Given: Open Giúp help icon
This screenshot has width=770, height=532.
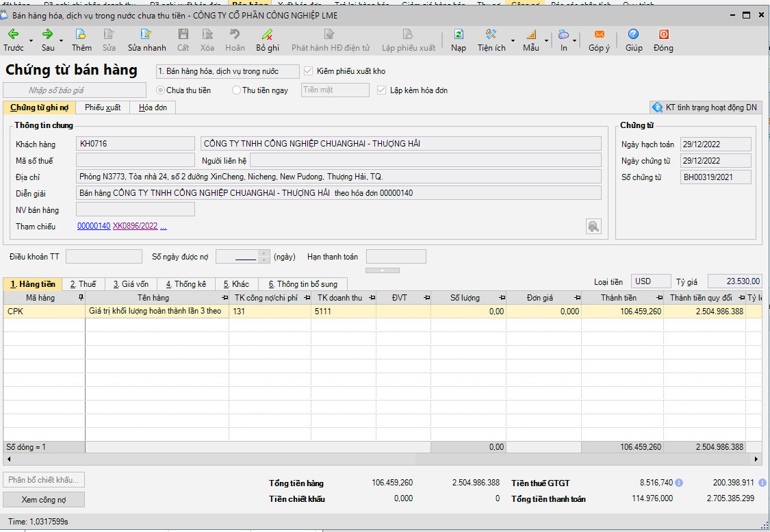Looking at the screenshot, I should (634, 34).
